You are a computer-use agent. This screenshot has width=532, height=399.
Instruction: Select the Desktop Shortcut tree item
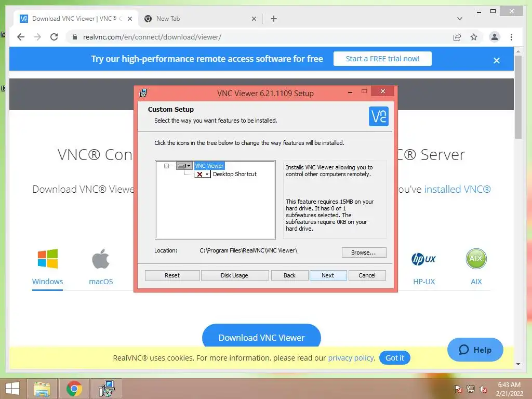coord(235,174)
